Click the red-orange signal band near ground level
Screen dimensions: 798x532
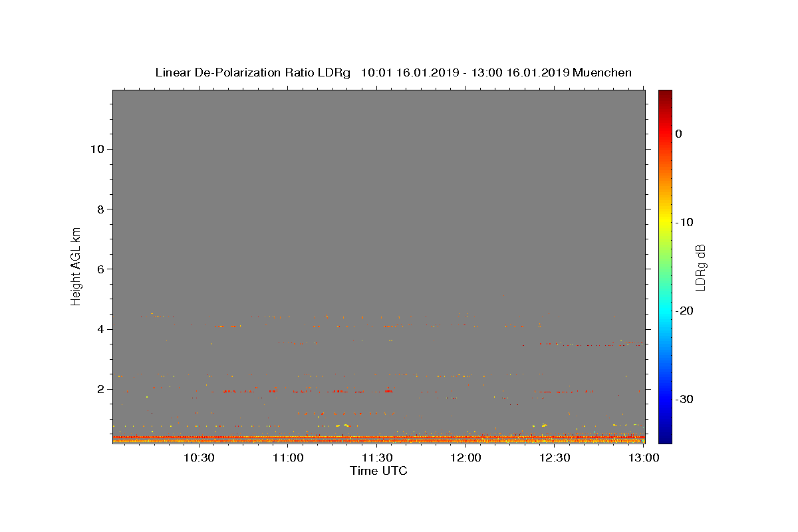(378, 439)
